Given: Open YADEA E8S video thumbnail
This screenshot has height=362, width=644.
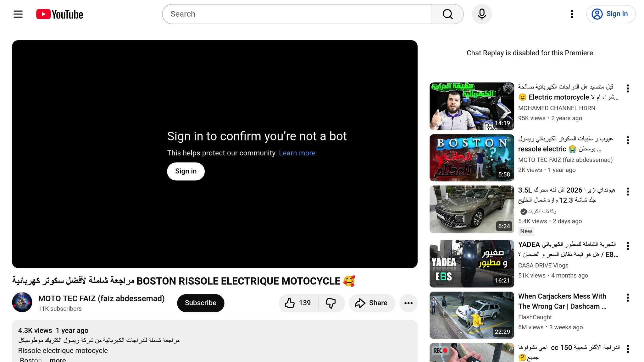Looking at the screenshot, I should 472,264.
